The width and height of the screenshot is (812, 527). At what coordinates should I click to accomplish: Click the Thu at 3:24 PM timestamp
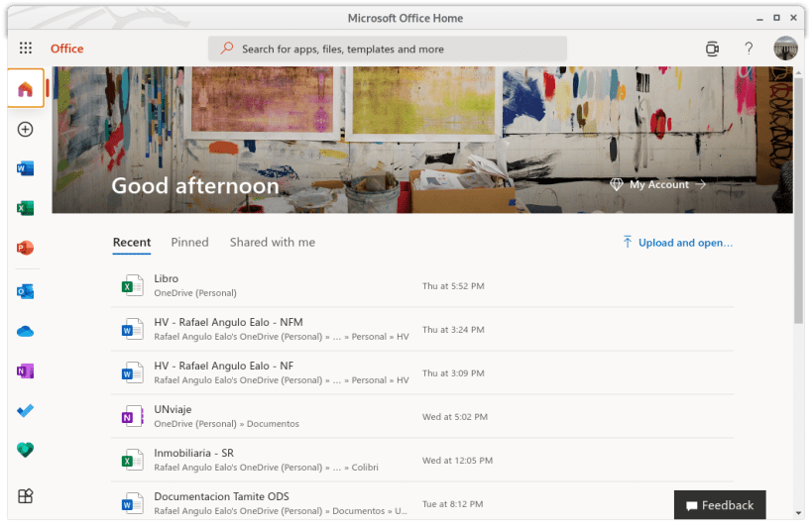[x=453, y=330]
